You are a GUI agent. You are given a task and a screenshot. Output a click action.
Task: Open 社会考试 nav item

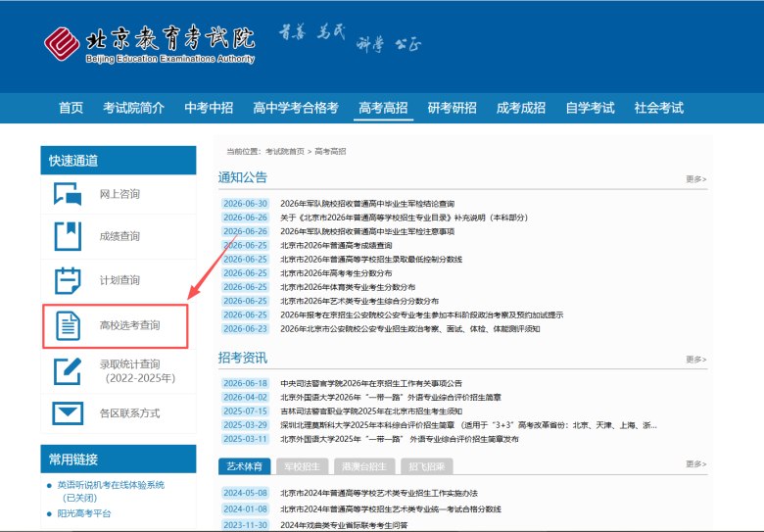click(659, 108)
